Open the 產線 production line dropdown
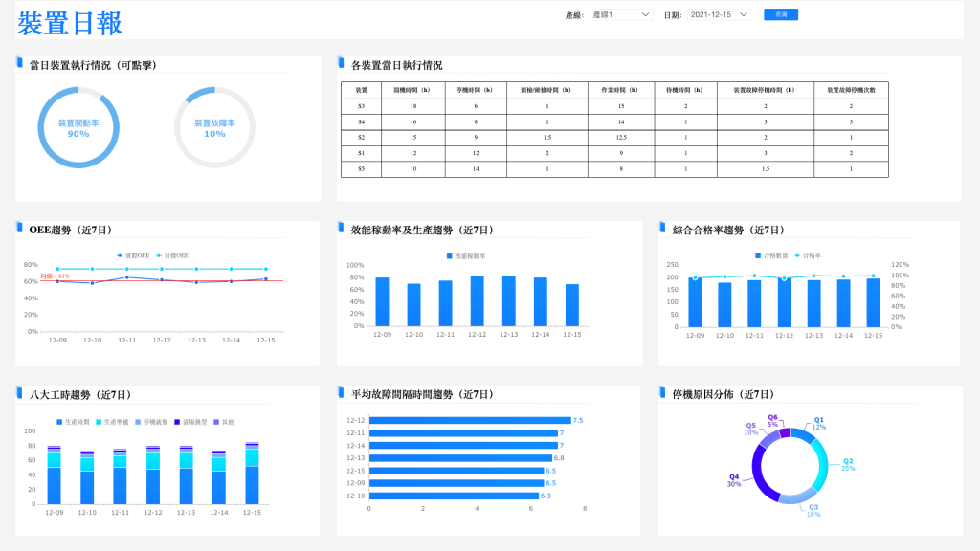Image resolution: width=980 pixels, height=551 pixels. (620, 14)
